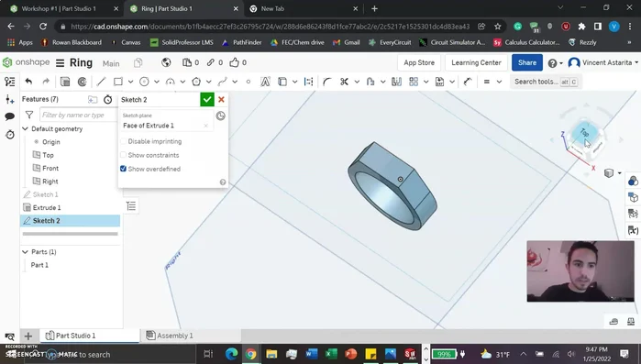The width and height of the screenshot is (641, 364).
Task: Redo the last undone action
Action: coord(46,82)
